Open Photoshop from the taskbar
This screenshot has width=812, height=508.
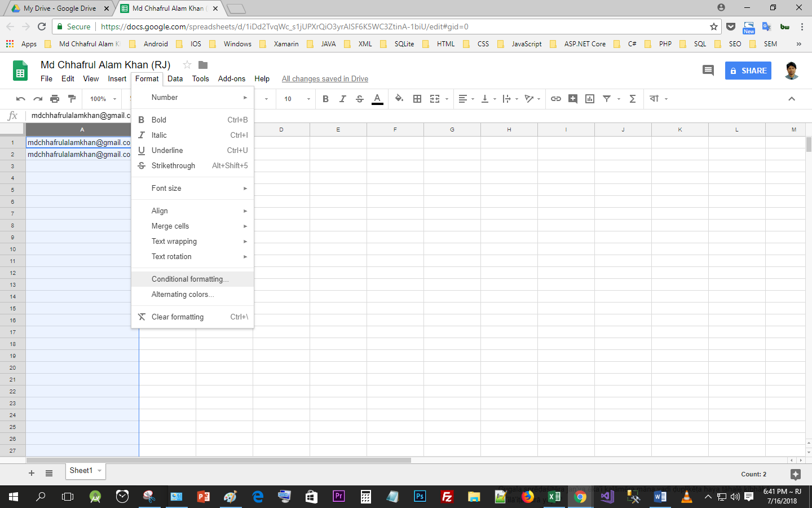(420, 497)
